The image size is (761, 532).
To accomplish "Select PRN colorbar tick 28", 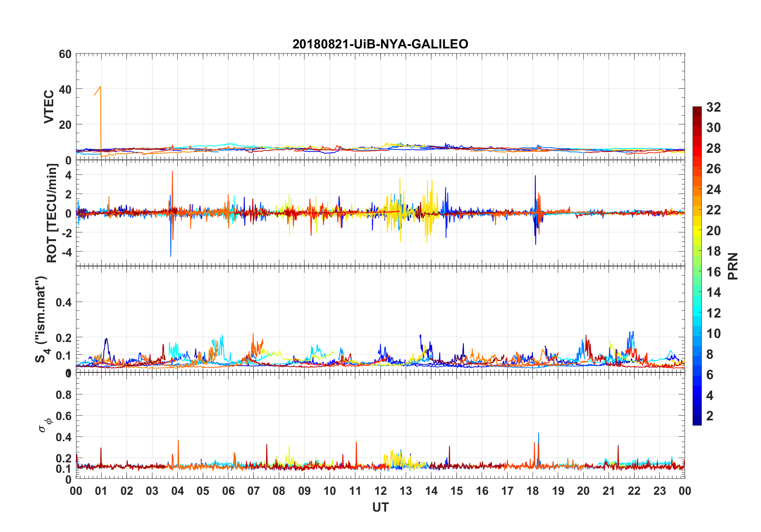I will coord(713,148).
